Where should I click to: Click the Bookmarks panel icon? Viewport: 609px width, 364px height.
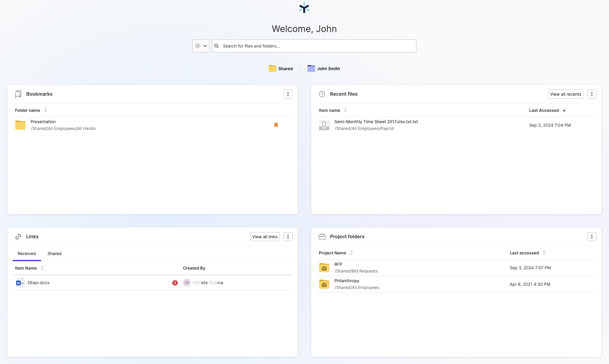pyautogui.click(x=18, y=94)
